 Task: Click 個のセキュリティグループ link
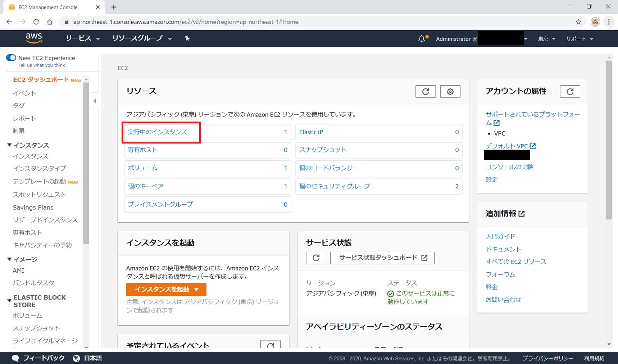coord(335,186)
